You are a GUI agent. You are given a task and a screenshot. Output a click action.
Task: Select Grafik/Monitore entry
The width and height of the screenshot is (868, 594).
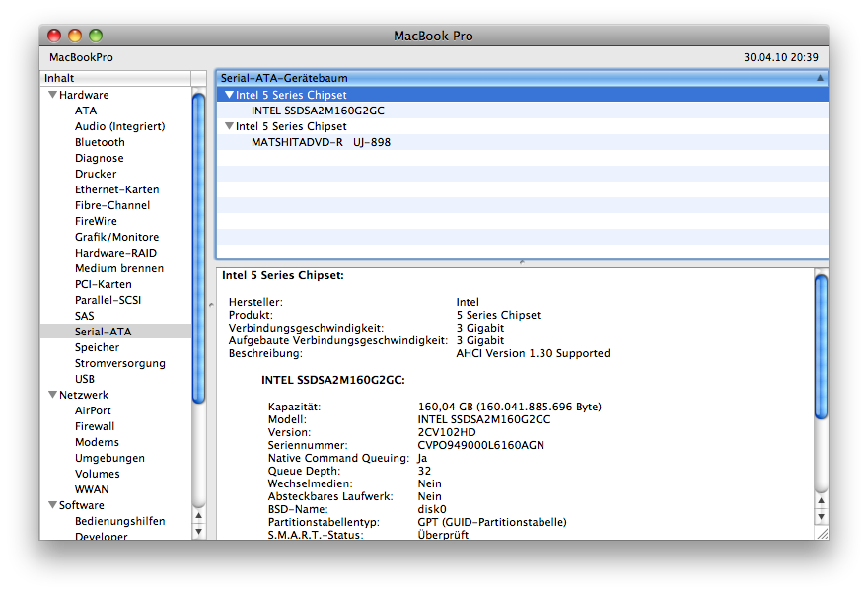[x=116, y=237]
